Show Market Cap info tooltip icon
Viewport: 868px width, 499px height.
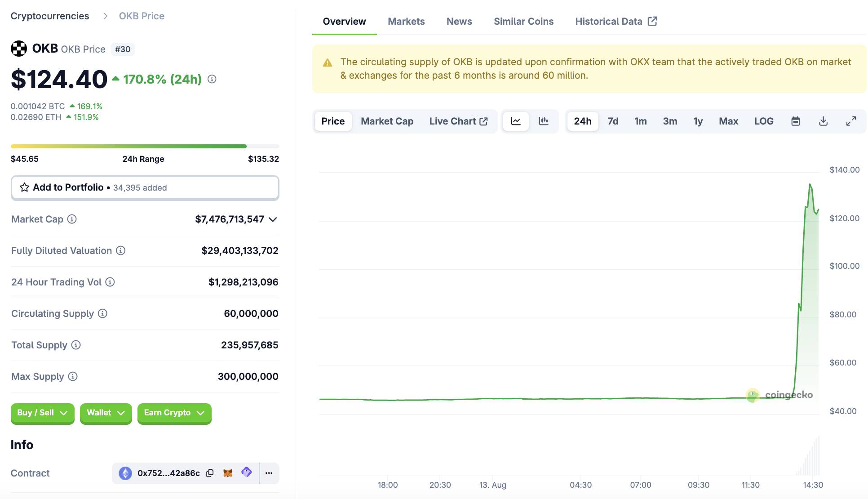[x=72, y=219]
